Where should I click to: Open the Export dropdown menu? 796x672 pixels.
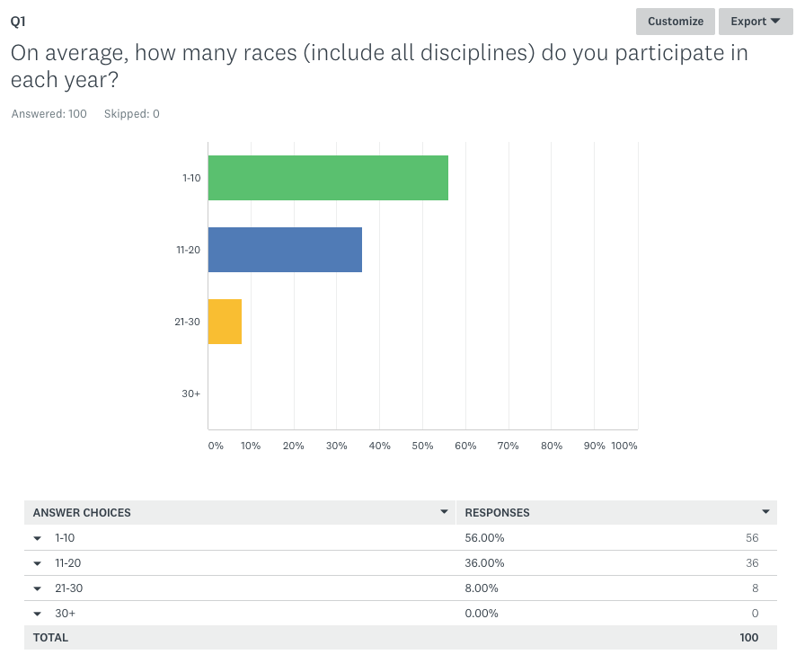coord(755,22)
